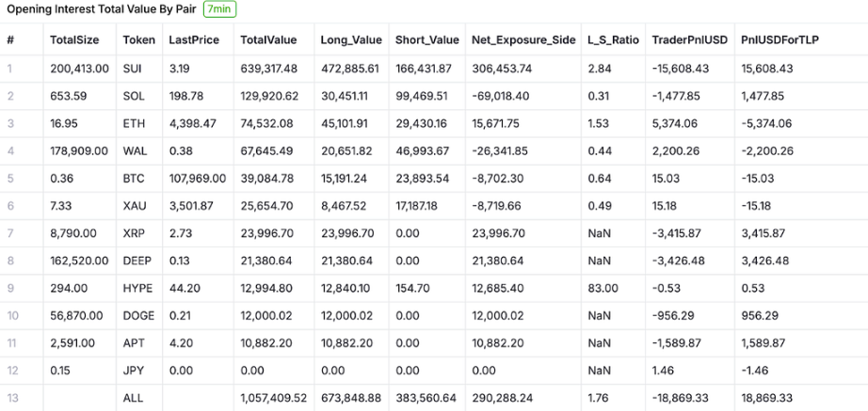Select the SOL token cell
This screenshot has width=868, height=411.
(x=134, y=96)
